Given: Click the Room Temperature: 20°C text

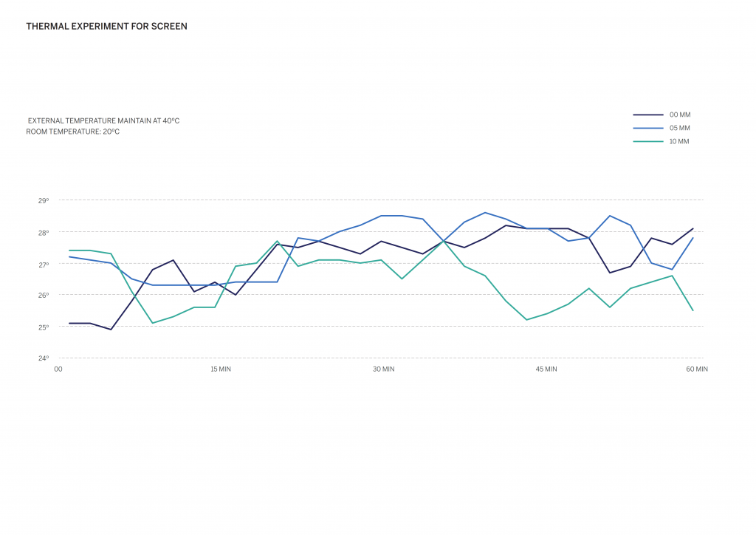Looking at the screenshot, I should click(x=72, y=132).
